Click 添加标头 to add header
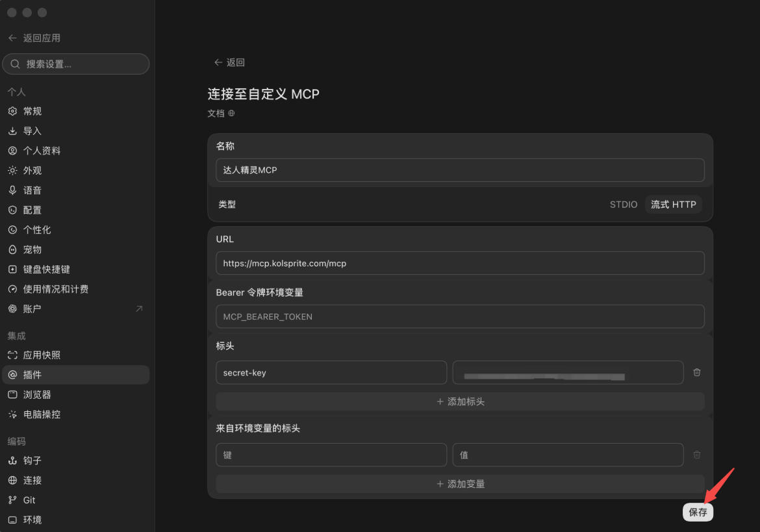 460,401
